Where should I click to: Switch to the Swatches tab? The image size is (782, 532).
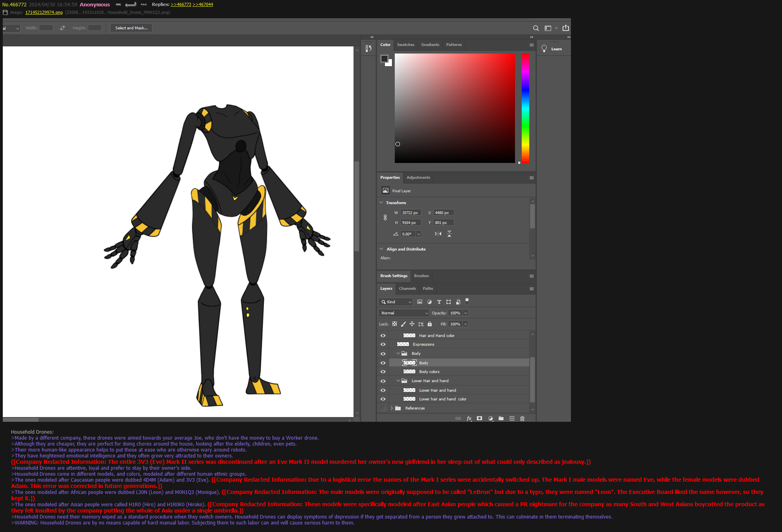click(x=405, y=45)
